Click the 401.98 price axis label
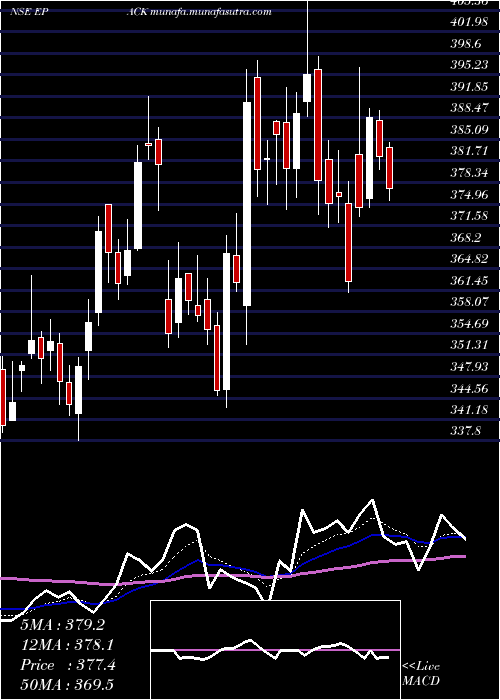Viewport: 500px width, 700px height. (469, 22)
